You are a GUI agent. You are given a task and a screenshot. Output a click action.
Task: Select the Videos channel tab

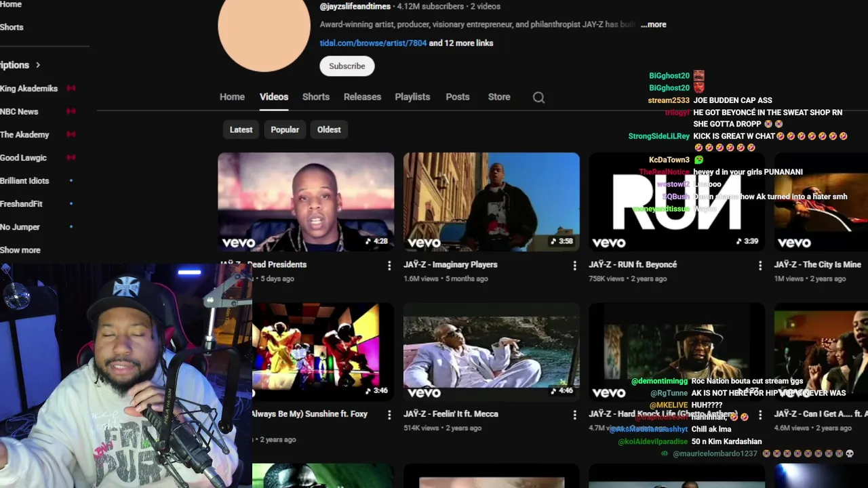(274, 97)
